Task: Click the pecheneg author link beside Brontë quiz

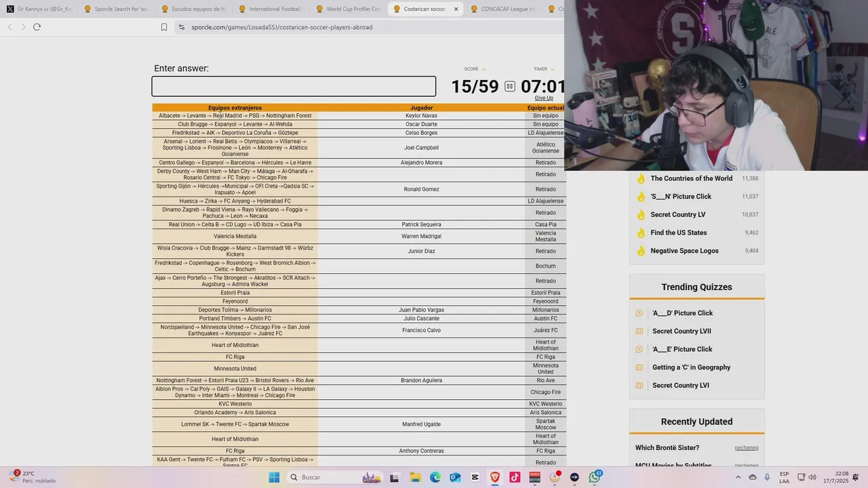Action: click(746, 448)
